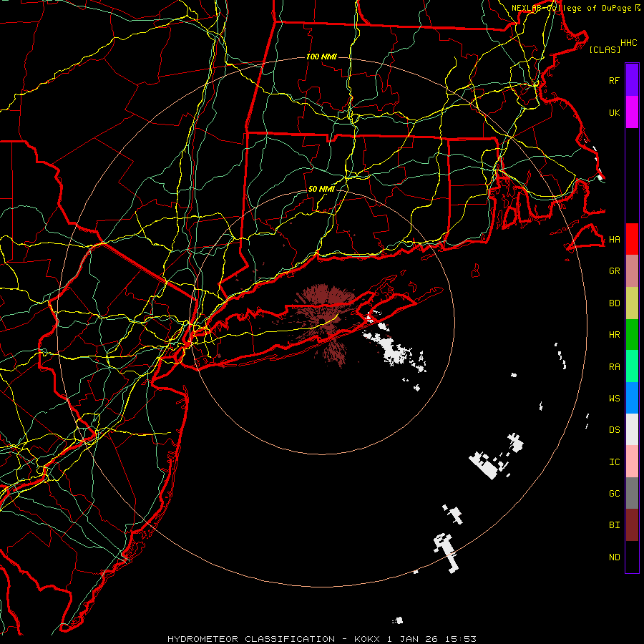Click the RA legend label
This screenshot has height=644, width=644.
(x=614, y=366)
